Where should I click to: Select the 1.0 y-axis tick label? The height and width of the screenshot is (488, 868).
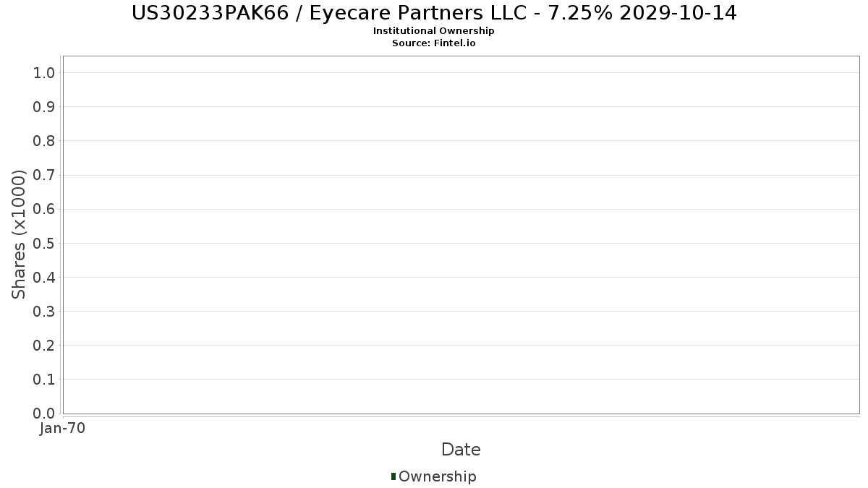[44, 72]
